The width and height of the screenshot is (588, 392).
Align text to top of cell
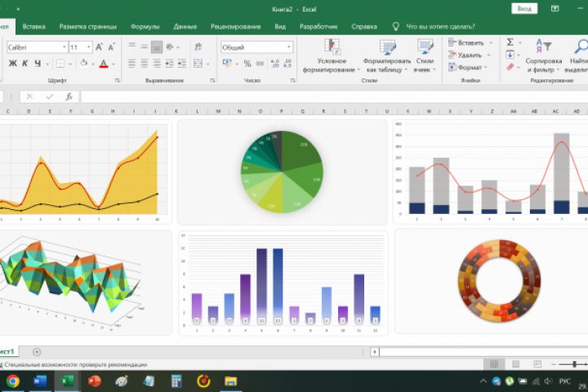(x=131, y=46)
